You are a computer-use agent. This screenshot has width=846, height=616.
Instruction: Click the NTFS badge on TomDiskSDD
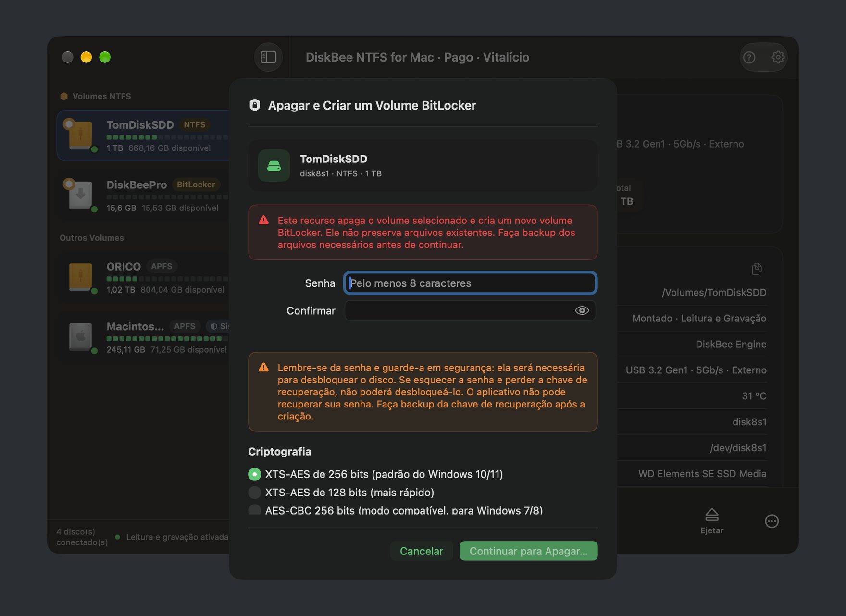pos(195,125)
